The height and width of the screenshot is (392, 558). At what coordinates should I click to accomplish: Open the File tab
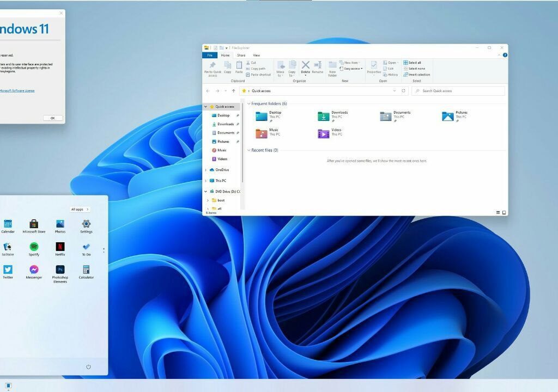pos(210,55)
